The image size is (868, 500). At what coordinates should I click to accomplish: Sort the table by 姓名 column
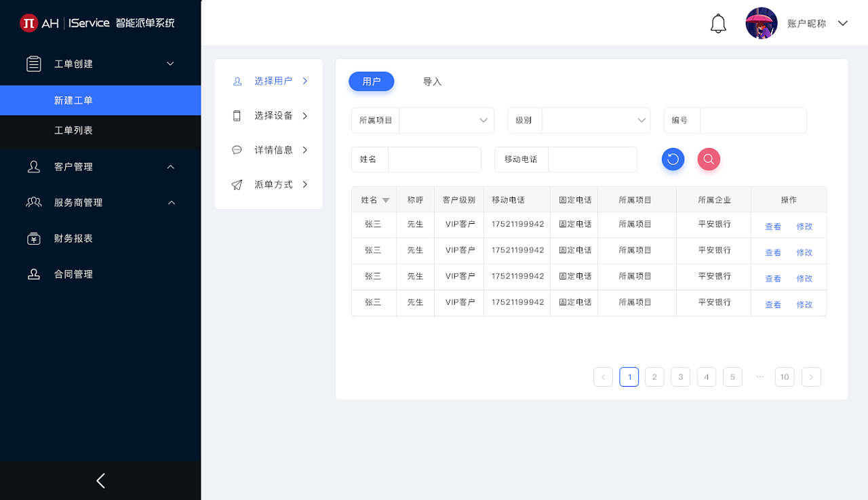tap(385, 199)
